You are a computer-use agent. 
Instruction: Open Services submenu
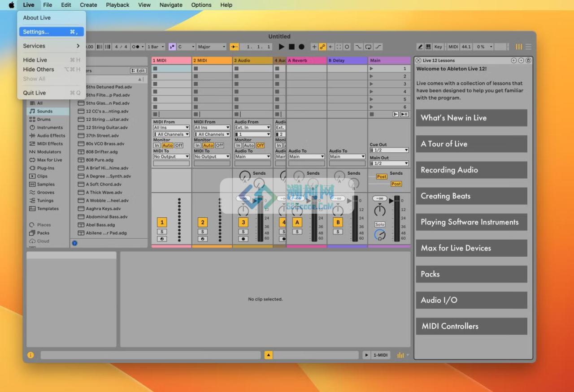51,46
